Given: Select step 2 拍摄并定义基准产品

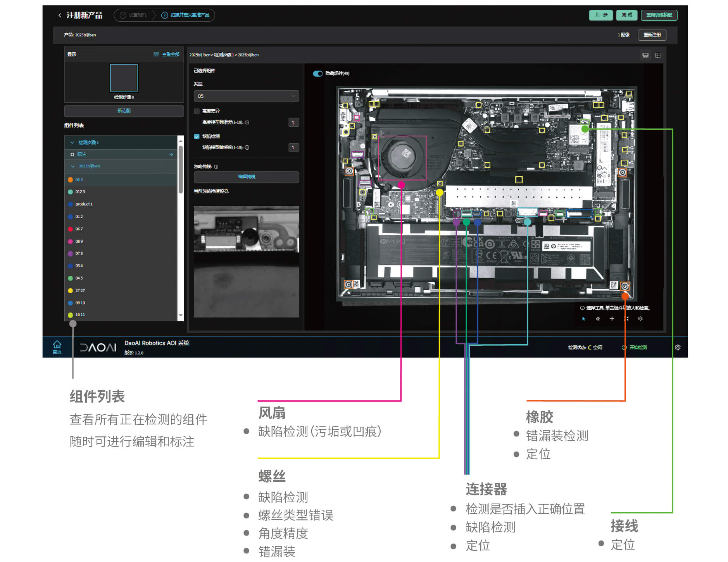Looking at the screenshot, I should click(186, 15).
